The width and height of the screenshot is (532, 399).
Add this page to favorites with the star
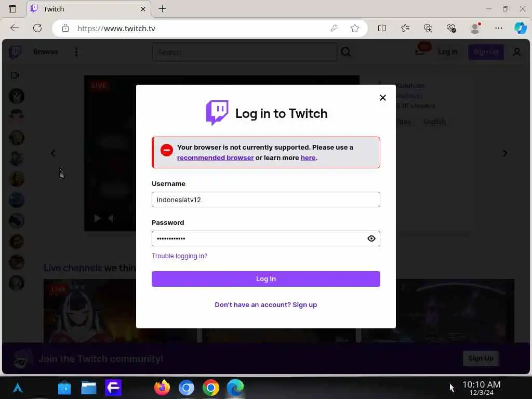coord(355,28)
